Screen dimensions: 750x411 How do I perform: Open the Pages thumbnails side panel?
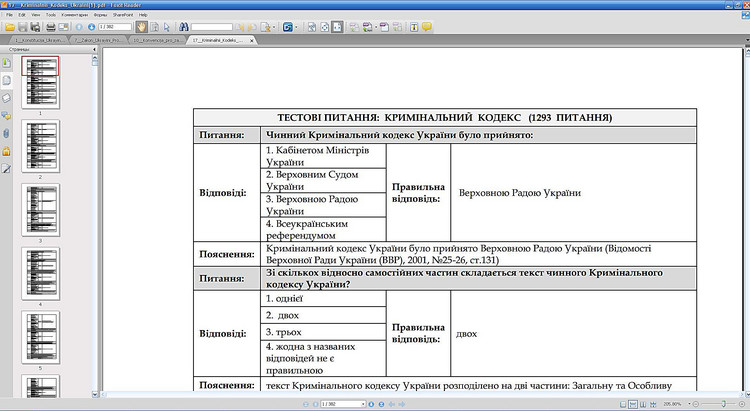pos(6,80)
